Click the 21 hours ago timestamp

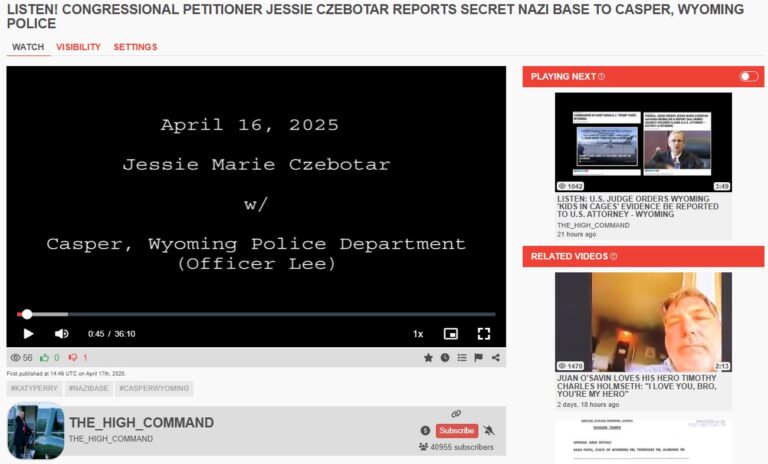point(576,234)
